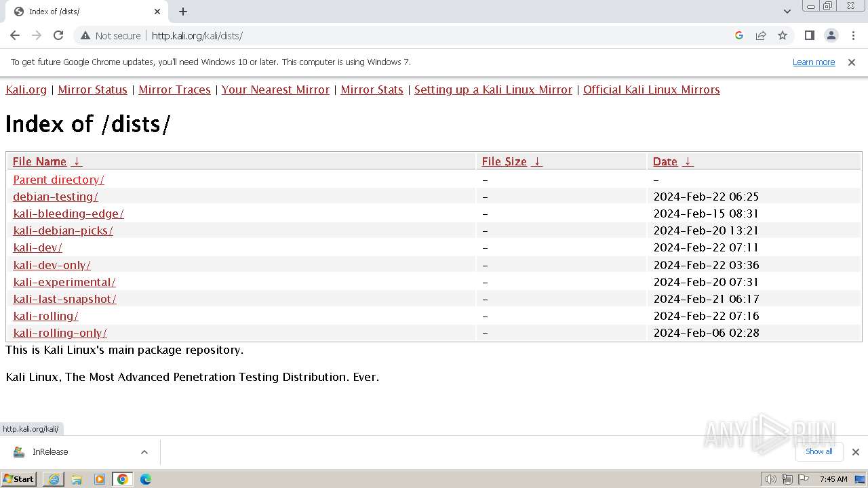The height and width of the screenshot is (488, 868).
Task: Open the kali-bleeding-edge/ directory
Action: click(x=68, y=213)
